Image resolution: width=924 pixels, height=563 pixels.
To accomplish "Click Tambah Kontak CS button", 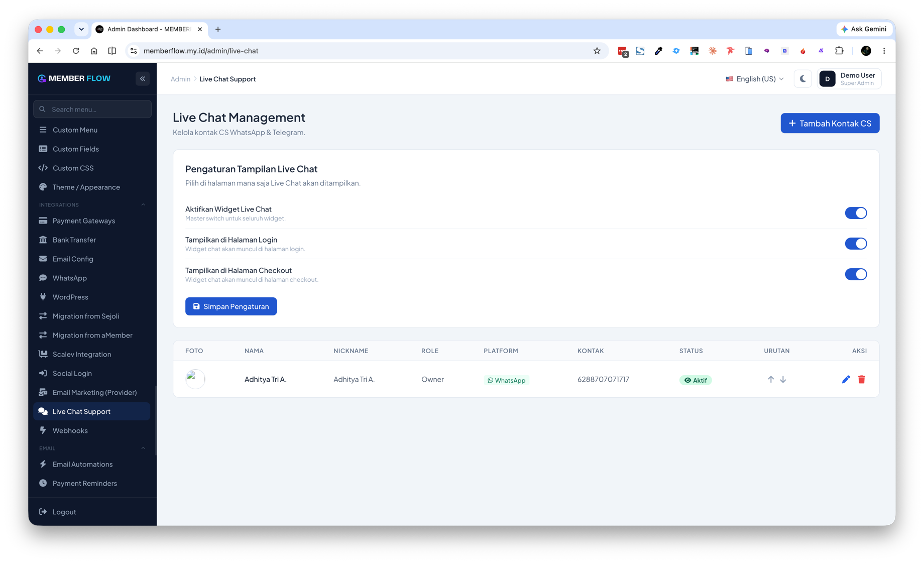I will (x=830, y=123).
